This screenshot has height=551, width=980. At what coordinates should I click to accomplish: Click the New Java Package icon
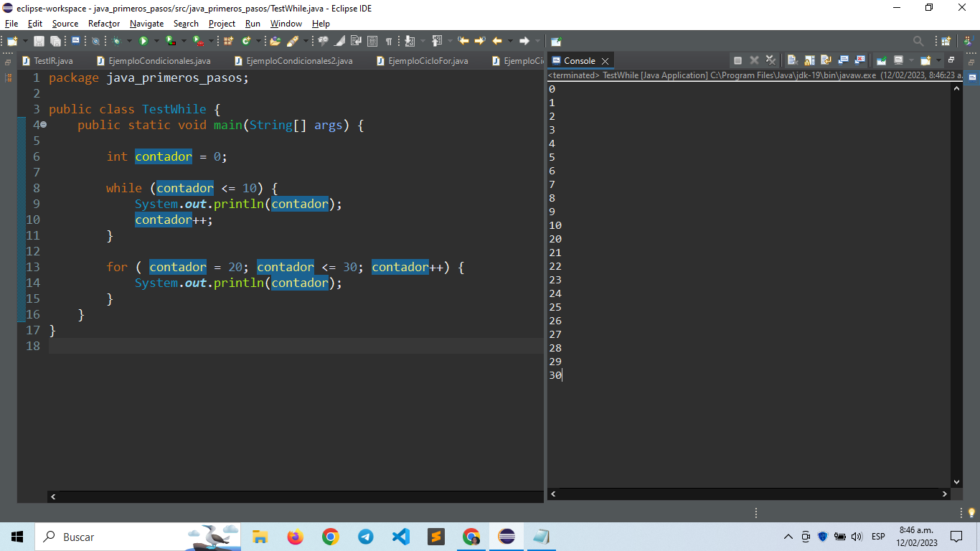point(228,41)
